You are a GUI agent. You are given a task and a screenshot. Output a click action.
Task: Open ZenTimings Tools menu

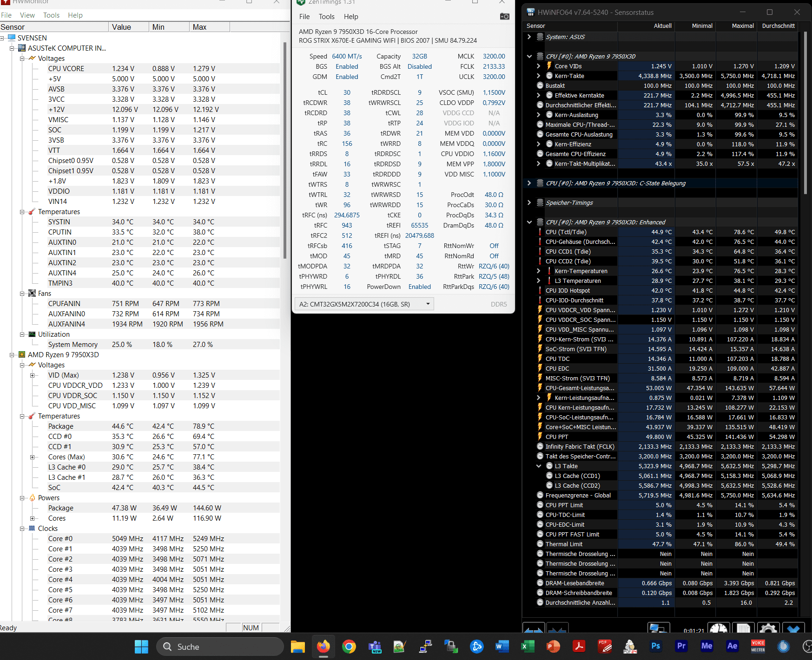click(327, 16)
